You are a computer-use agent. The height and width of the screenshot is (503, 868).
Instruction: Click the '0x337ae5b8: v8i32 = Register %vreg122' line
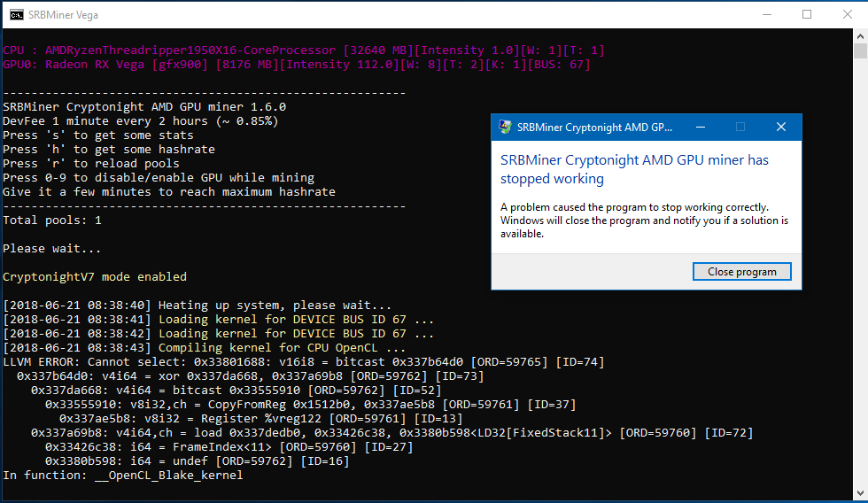click(260, 419)
